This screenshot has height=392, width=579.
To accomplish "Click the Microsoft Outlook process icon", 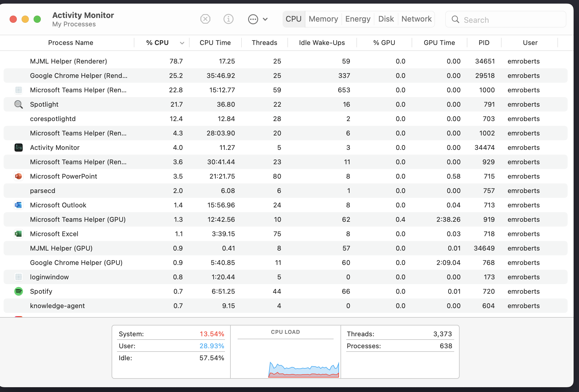I will coord(19,205).
